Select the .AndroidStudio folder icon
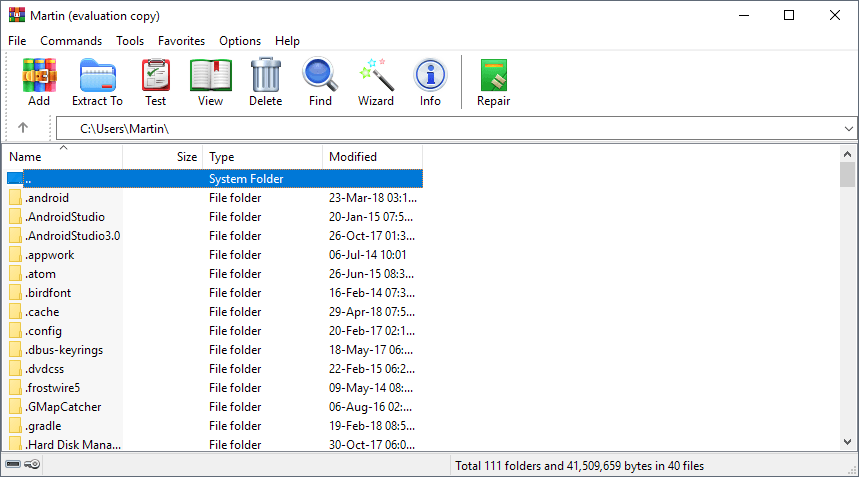 pos(15,217)
